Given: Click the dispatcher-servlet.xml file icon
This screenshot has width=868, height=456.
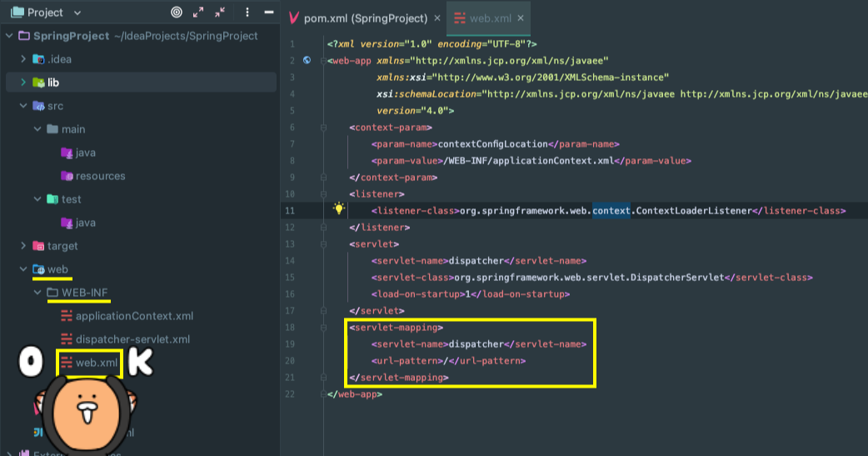Looking at the screenshot, I should tap(67, 339).
